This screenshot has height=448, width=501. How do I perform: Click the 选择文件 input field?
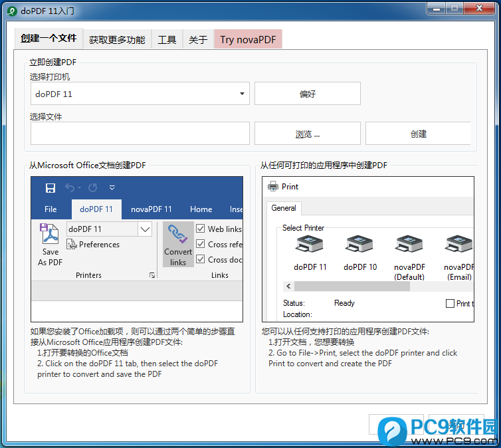tap(140, 134)
